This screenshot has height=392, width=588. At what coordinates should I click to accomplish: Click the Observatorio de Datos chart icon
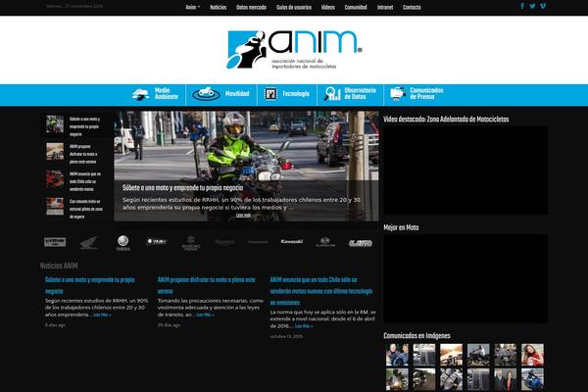pos(332,94)
